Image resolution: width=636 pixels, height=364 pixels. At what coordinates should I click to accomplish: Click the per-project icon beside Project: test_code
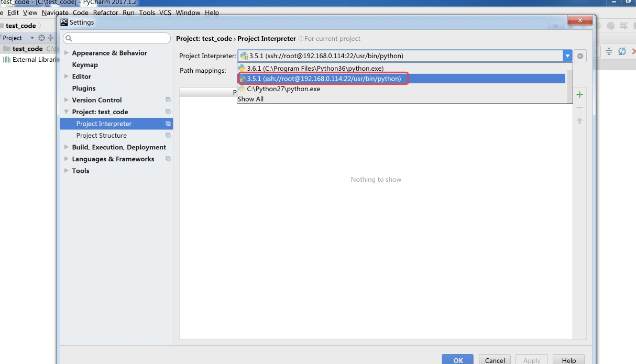(x=168, y=112)
